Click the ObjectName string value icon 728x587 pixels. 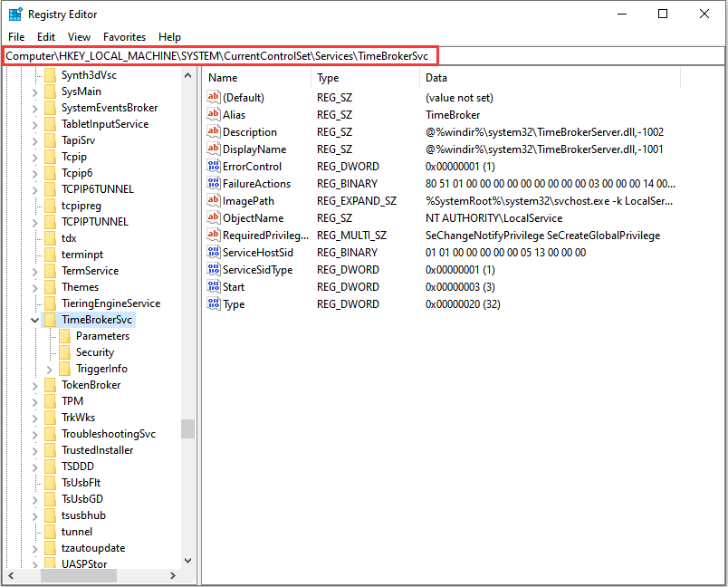tap(214, 217)
